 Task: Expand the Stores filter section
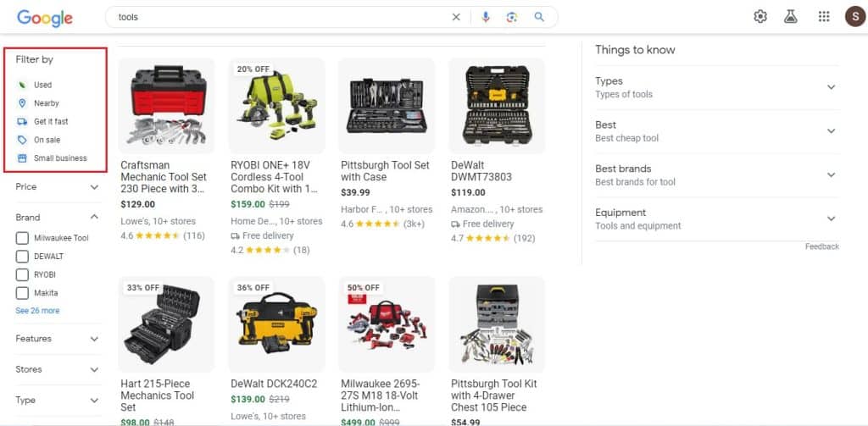[x=57, y=369]
